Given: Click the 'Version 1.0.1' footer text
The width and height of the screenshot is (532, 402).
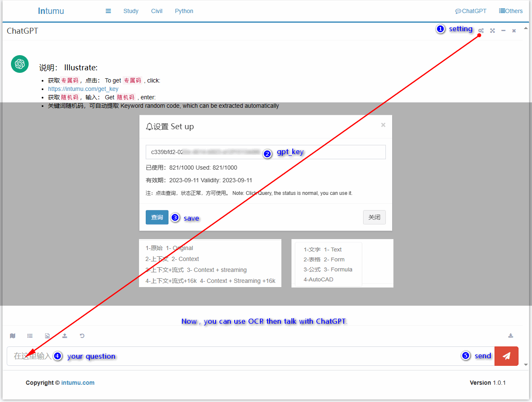Looking at the screenshot, I should click(x=488, y=383).
